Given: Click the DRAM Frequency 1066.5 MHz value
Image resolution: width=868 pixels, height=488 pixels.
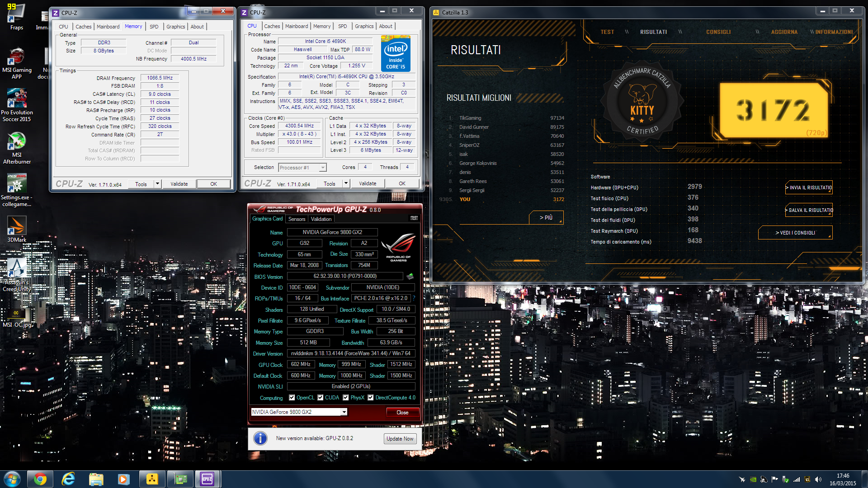Looking at the screenshot, I should click(160, 78).
